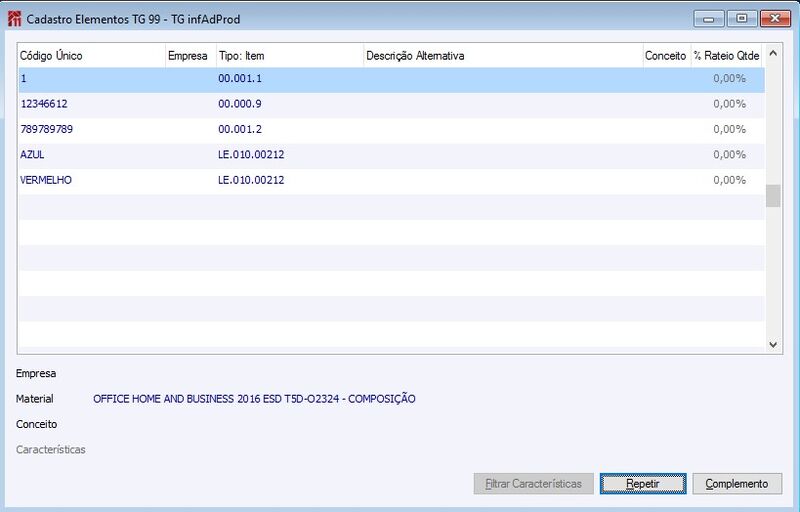The width and height of the screenshot is (800, 512).
Task: Click item cell 00.001.2
Action: click(x=240, y=130)
